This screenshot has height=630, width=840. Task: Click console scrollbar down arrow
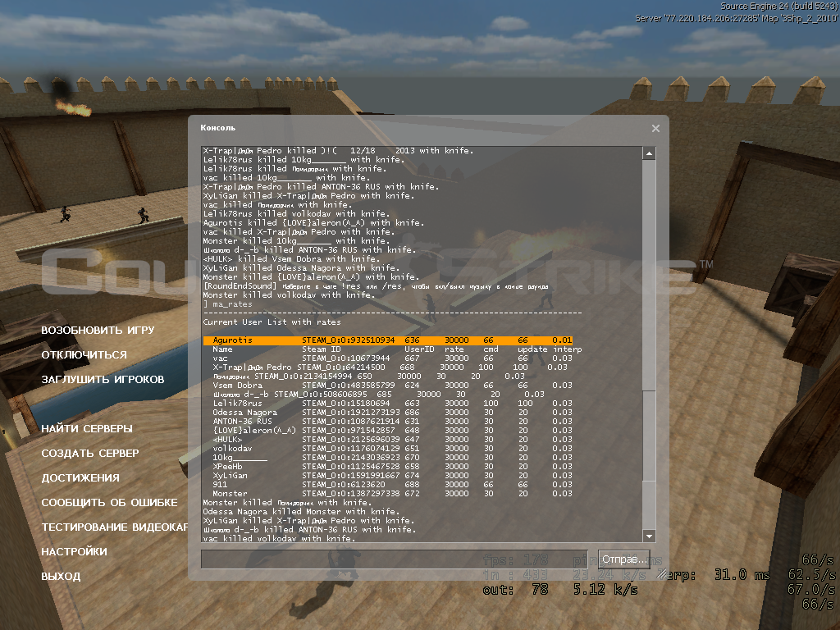(650, 536)
